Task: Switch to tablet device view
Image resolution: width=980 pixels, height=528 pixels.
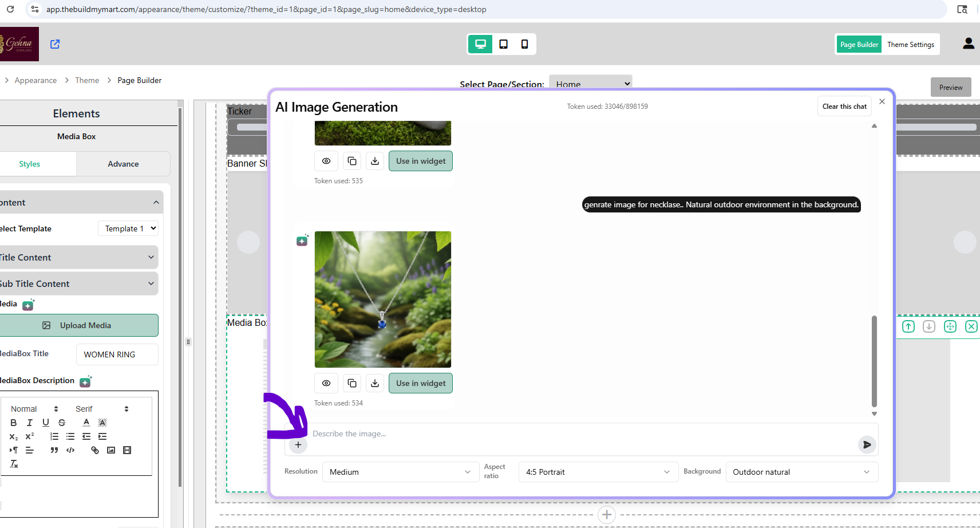Action: [503, 44]
